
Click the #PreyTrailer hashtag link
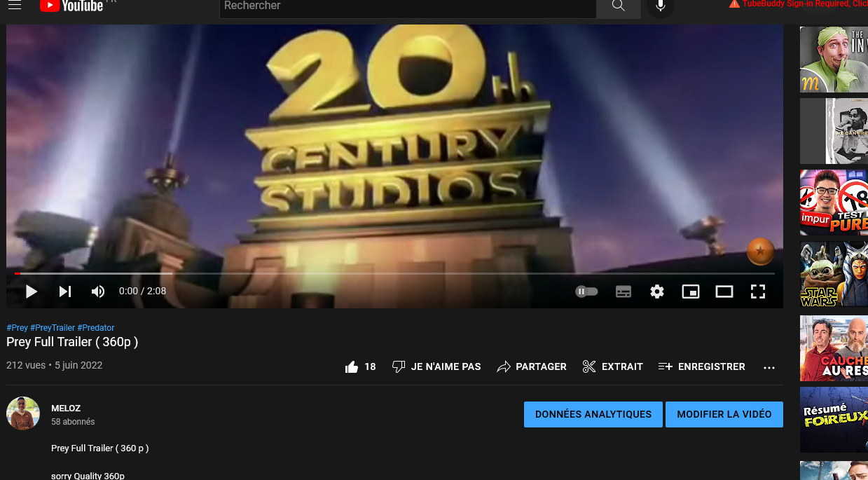(53, 328)
